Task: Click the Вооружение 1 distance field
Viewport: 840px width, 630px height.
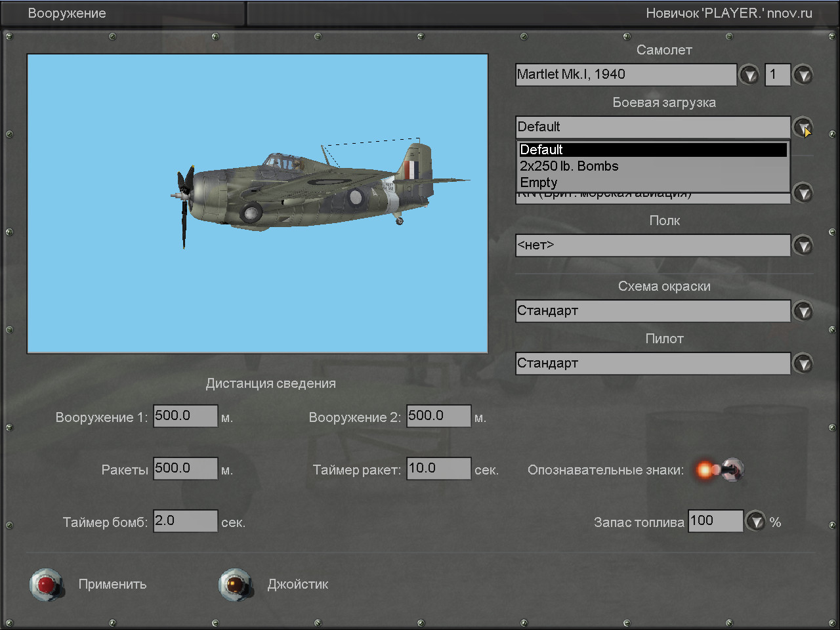Action: pos(185,416)
